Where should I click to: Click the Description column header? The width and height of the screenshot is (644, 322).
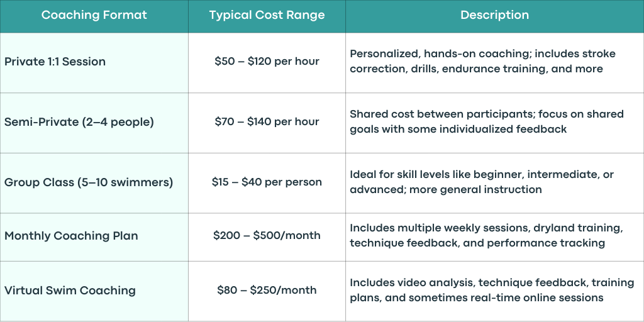point(494,16)
